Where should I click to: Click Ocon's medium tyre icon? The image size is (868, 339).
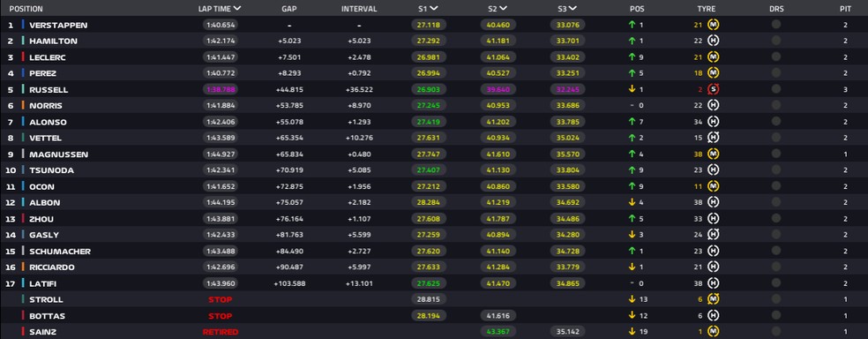[x=714, y=186]
